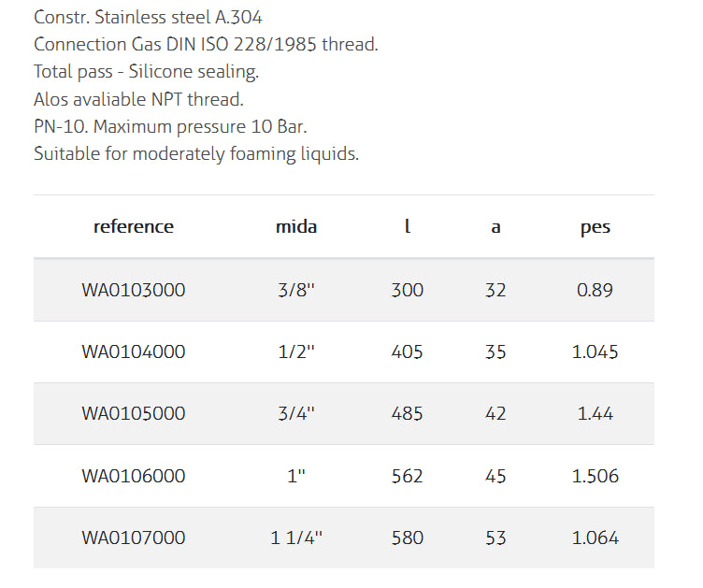
Task: Click the 'reference' column header
Action: point(134,226)
